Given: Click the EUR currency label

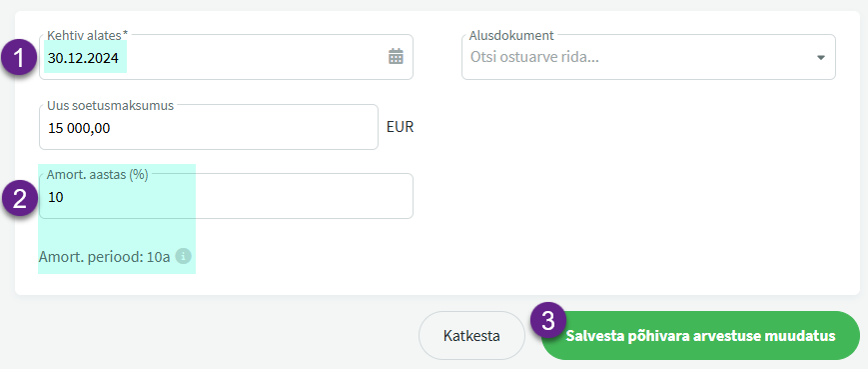Looking at the screenshot, I should (401, 127).
